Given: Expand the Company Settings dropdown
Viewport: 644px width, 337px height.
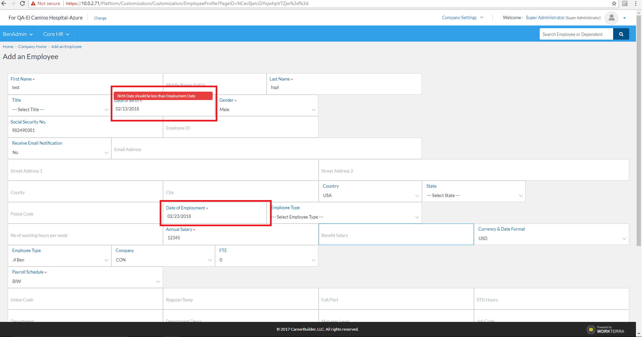Looking at the screenshot, I should click(x=462, y=18).
